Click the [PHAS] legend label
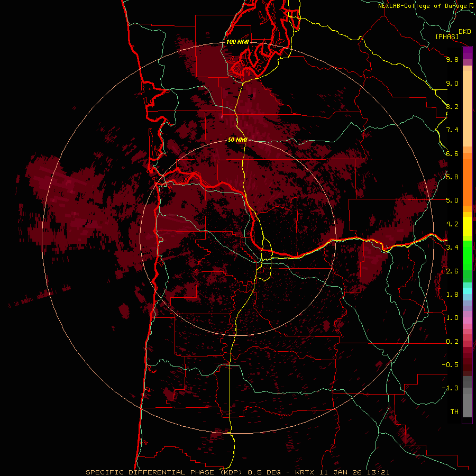The width and height of the screenshot is (476, 476). pos(447,37)
